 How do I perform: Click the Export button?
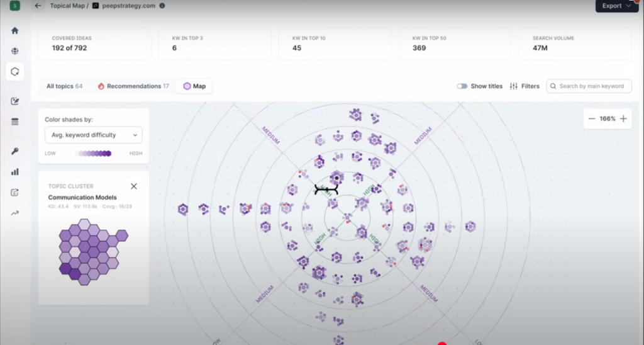(617, 6)
